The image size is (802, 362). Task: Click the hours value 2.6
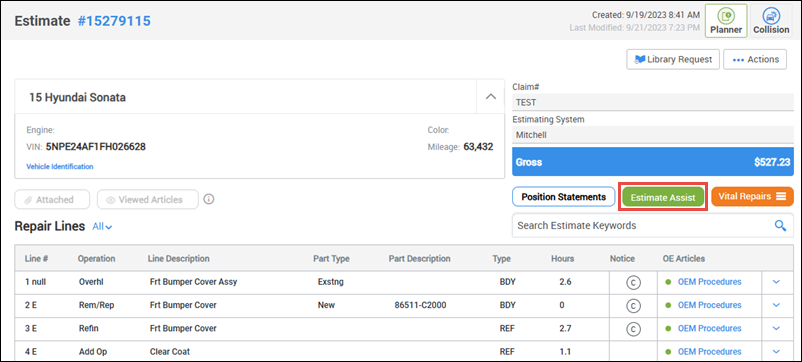coord(565,282)
